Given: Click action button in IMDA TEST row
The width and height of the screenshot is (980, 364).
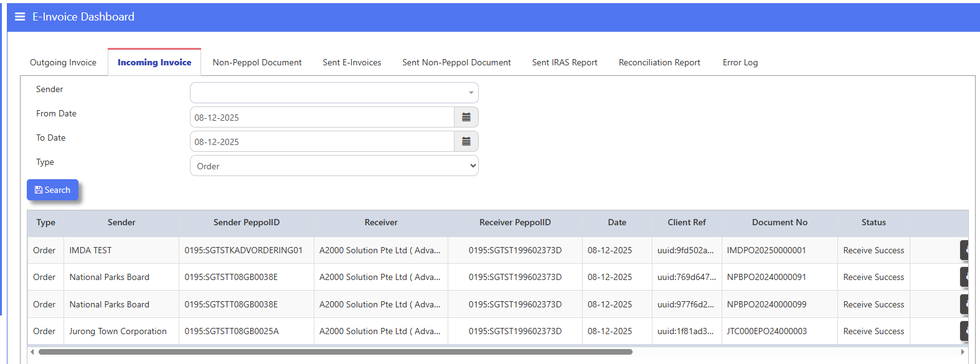Looking at the screenshot, I should 964,250.
